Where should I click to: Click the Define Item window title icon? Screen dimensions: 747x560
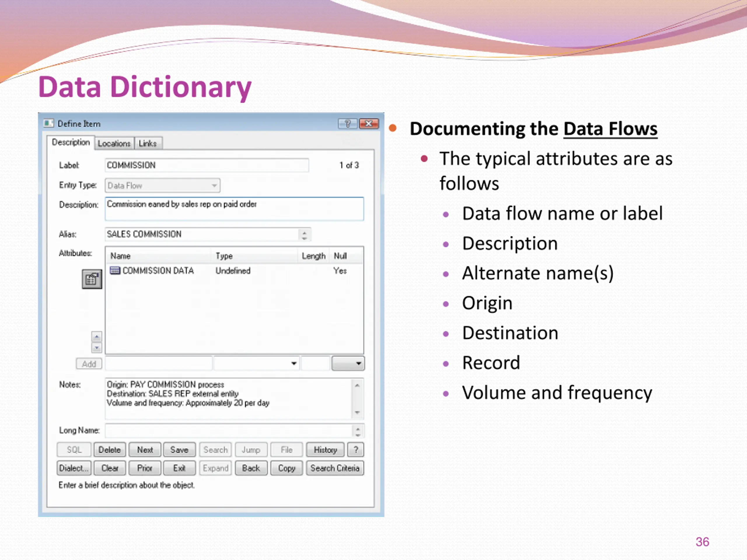click(x=49, y=123)
